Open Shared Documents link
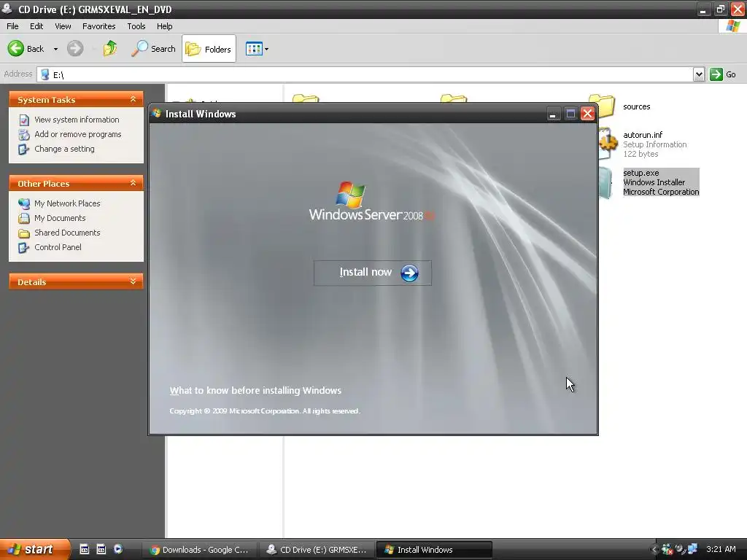Viewport: 747px width, 560px height. (67, 233)
